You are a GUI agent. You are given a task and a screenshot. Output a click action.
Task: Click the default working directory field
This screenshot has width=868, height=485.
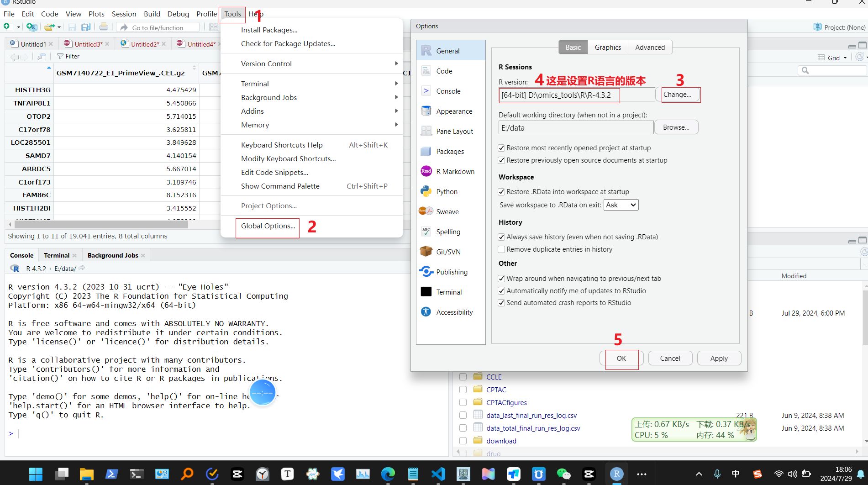(576, 128)
